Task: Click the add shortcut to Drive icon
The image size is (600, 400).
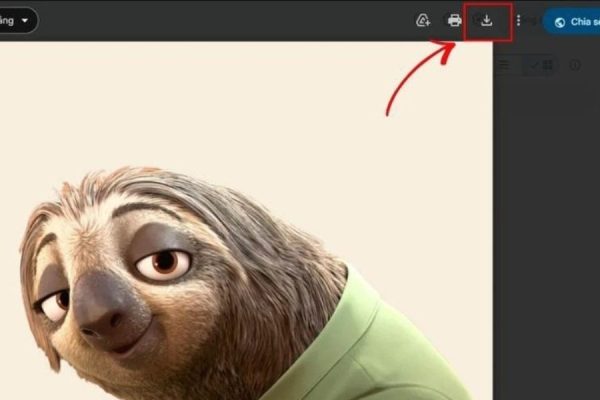Action: pos(423,20)
